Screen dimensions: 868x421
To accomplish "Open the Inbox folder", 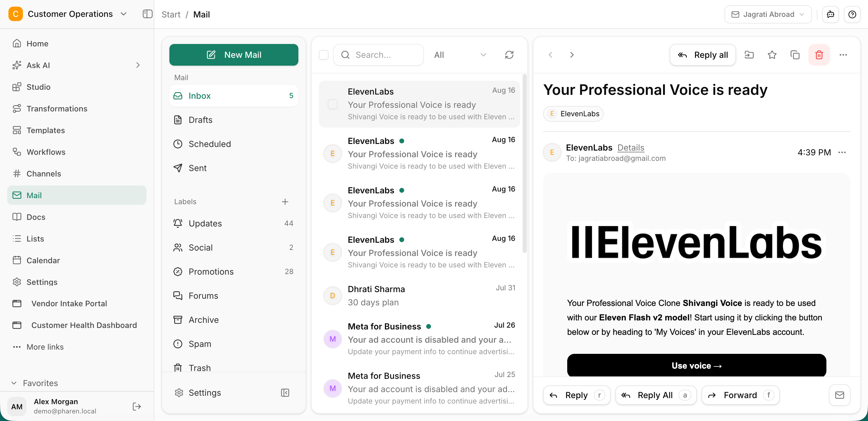I will point(234,96).
